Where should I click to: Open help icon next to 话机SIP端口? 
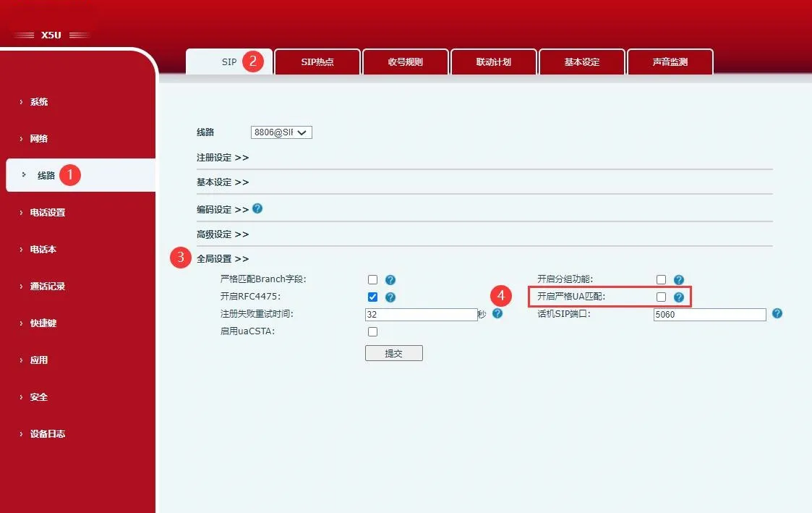776,313
